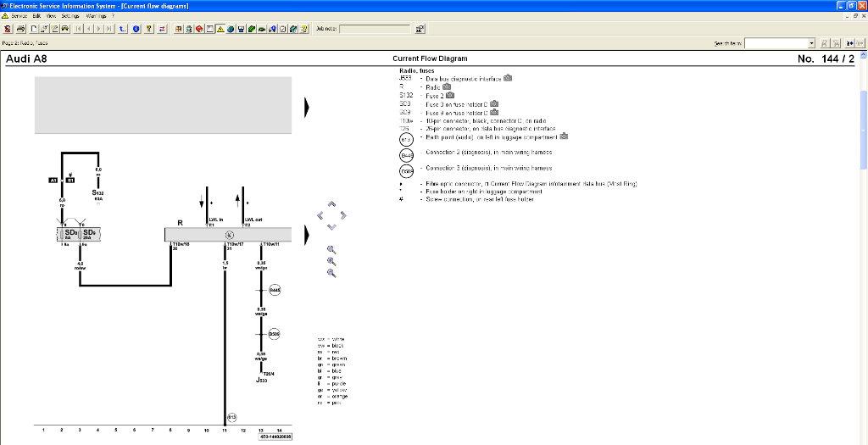Click the button right of Job note field
The height and width of the screenshot is (445, 868).
pyautogui.click(x=420, y=29)
